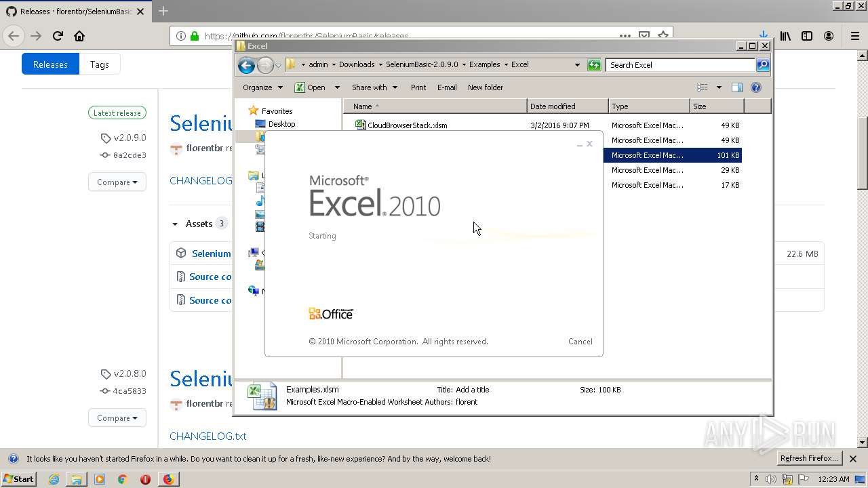Show the Explorer preview pane
Viewport: 868px width, 488px height.
coord(737,87)
